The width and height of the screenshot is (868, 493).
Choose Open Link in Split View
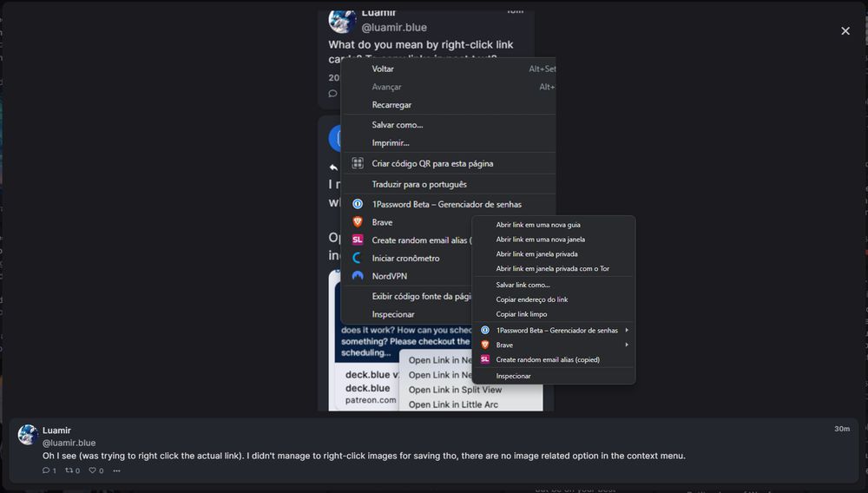(455, 390)
